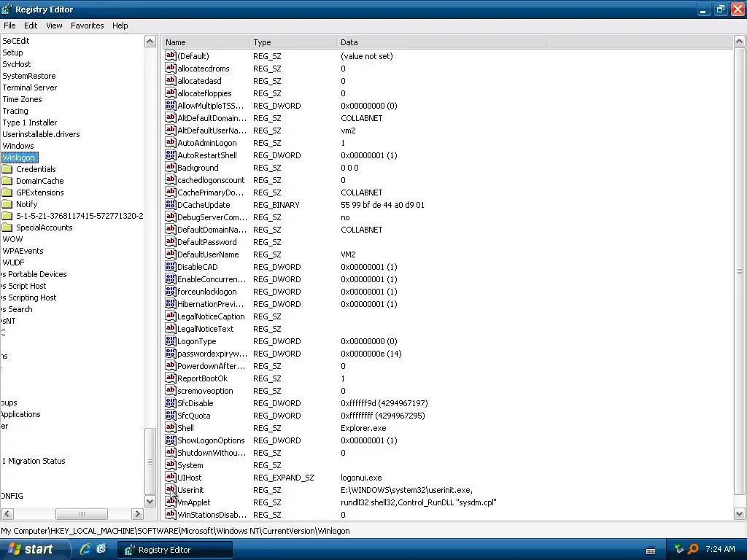This screenshot has width=747, height=560.
Task: Click the tree pane vertical scrollbar thumb
Action: [x=150, y=462]
